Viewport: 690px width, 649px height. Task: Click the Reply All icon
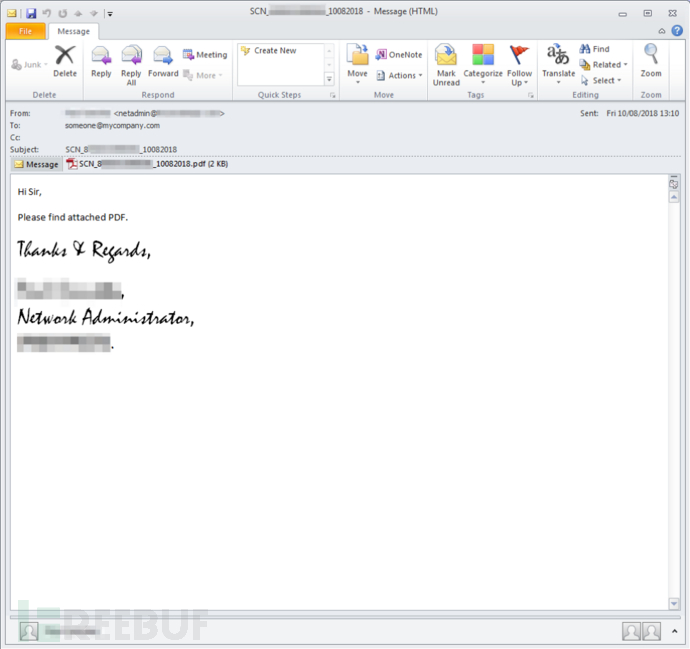131,64
